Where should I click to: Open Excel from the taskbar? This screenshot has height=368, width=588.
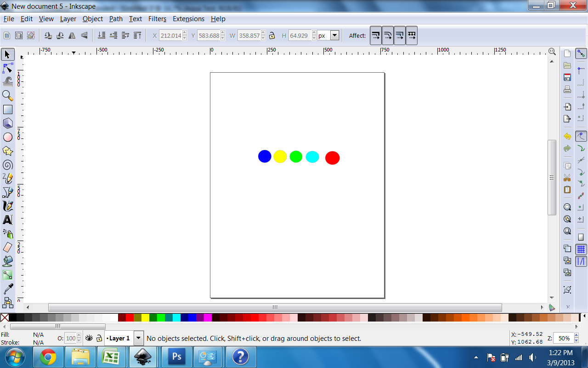coord(112,357)
